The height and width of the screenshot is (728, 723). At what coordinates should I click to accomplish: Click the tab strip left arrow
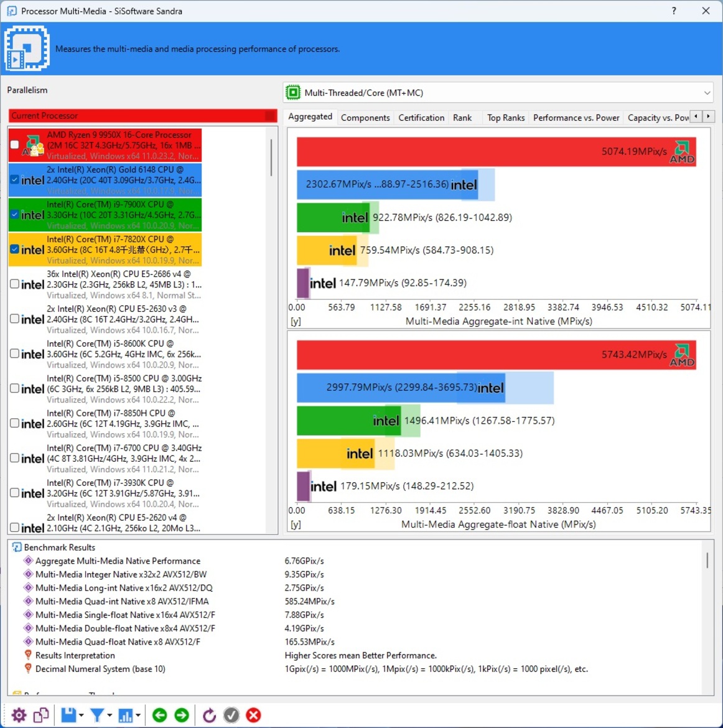[x=696, y=116]
